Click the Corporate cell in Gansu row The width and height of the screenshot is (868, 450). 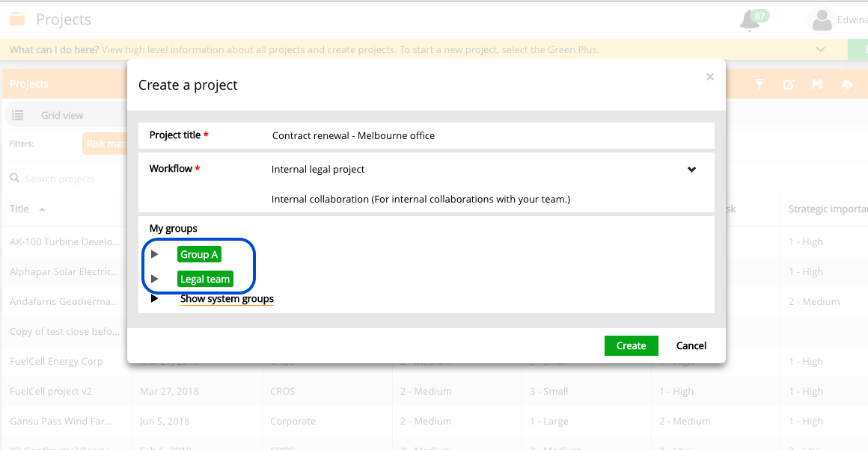tap(293, 421)
